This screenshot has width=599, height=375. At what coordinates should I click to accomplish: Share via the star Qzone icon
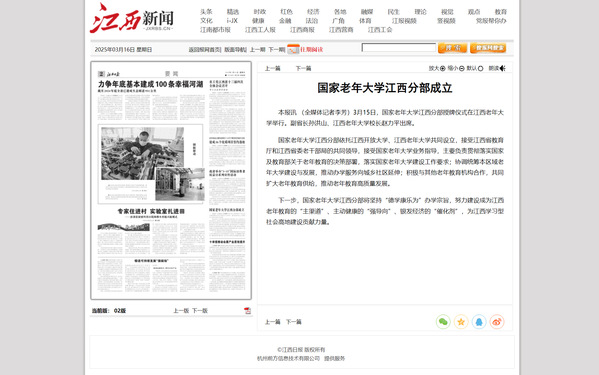(x=461, y=322)
